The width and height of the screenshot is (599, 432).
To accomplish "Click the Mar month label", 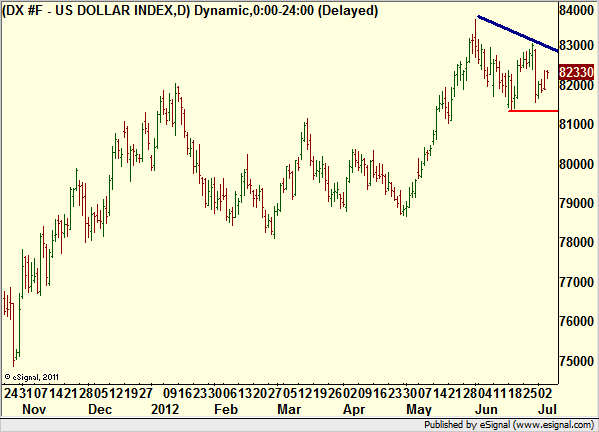I will 289,409.
